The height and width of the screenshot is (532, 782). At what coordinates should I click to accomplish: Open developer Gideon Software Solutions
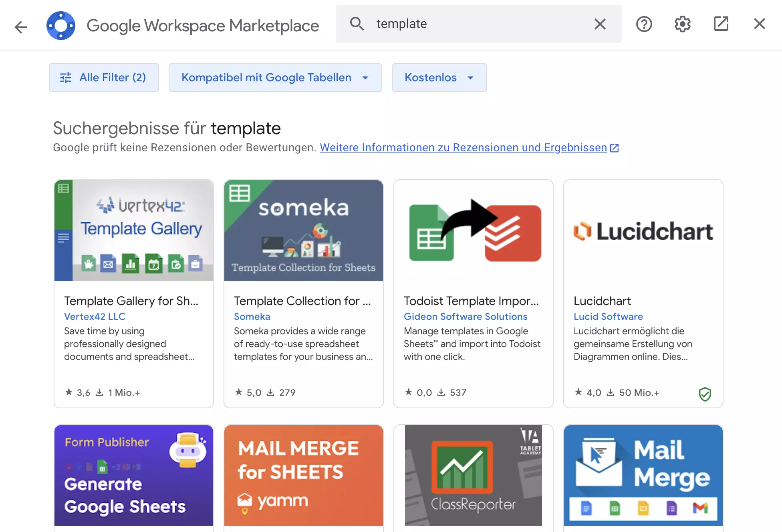click(466, 317)
